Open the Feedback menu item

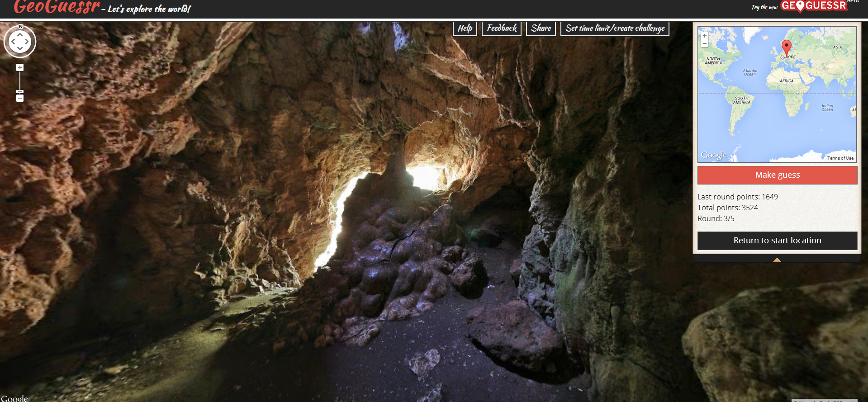pos(502,28)
